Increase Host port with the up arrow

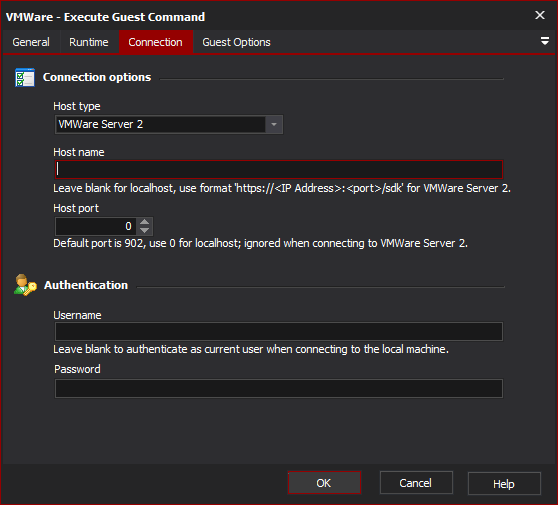coord(144,222)
